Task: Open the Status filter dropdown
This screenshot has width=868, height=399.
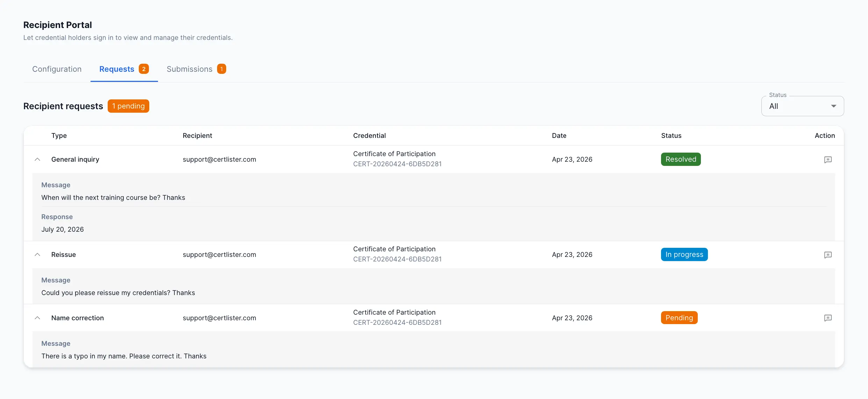Action: (833, 106)
